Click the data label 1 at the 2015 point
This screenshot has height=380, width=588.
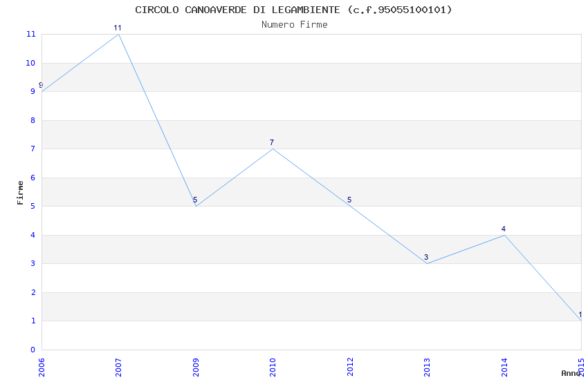pyautogui.click(x=580, y=315)
